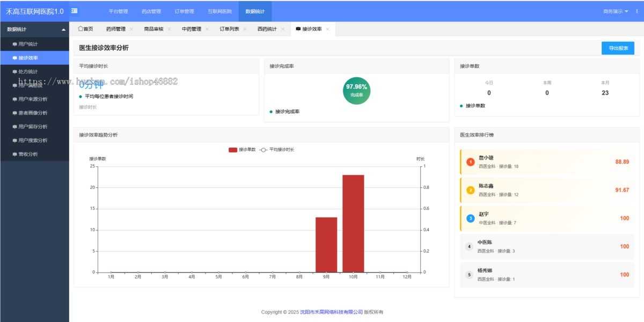Screen dimensions: 644x322
Task: Open 患者画像分析 in the sidebar
Action: [34, 113]
